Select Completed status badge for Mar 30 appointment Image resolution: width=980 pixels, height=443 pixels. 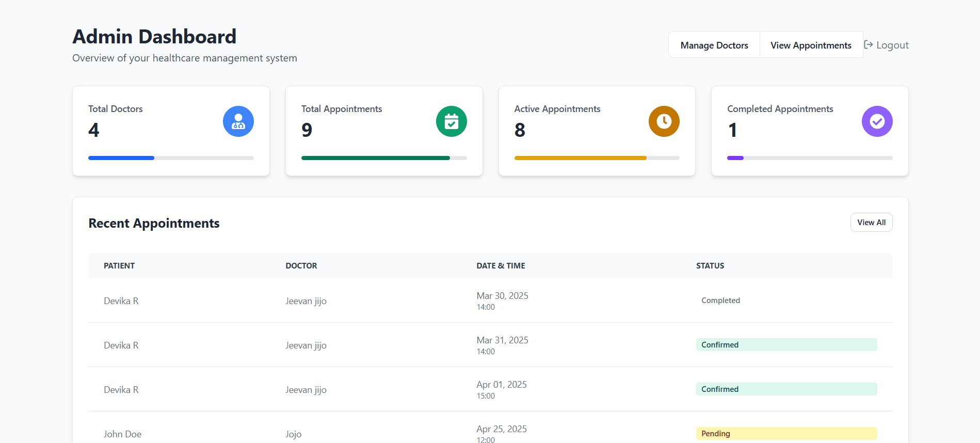pos(786,300)
